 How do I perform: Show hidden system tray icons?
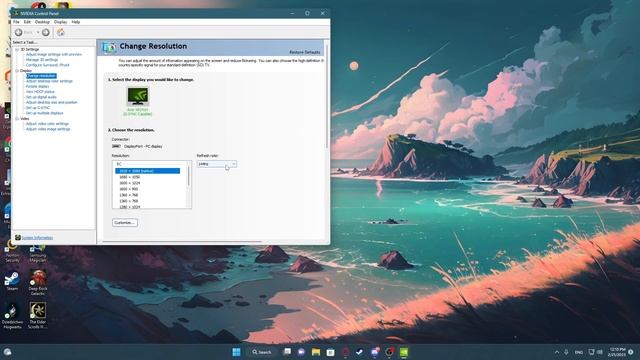[557, 352]
